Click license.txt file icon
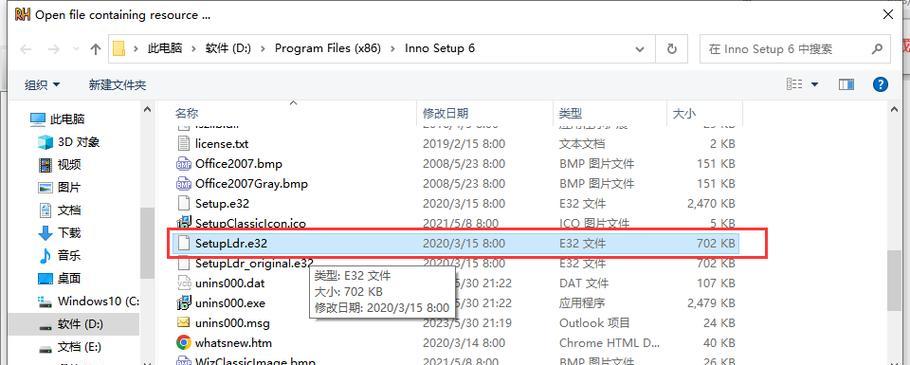 coord(183,143)
